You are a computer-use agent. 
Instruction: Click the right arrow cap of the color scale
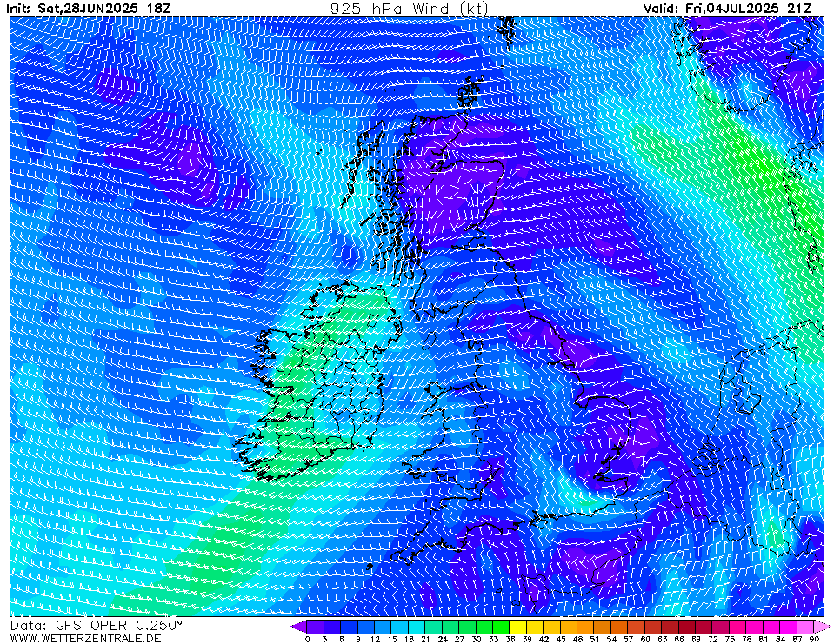[x=822, y=627]
